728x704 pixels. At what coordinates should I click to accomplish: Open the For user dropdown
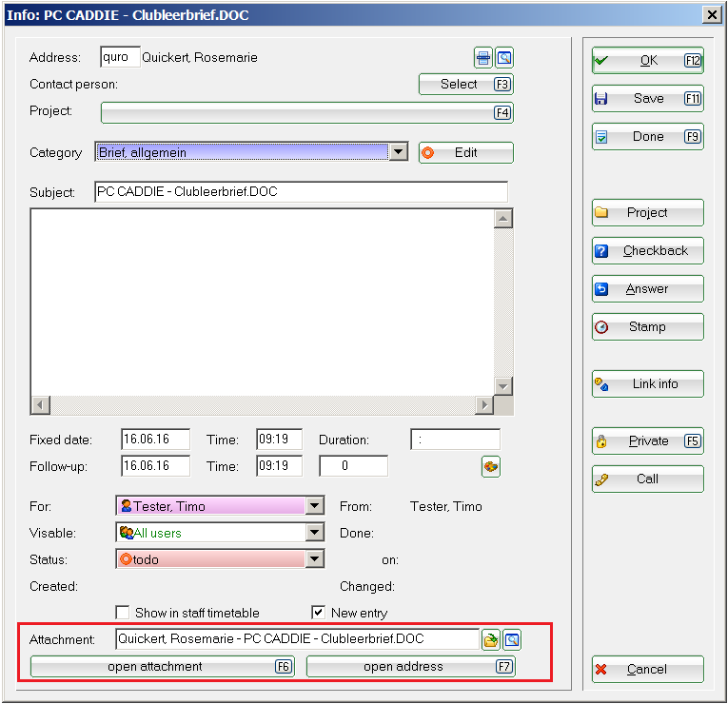(315, 507)
